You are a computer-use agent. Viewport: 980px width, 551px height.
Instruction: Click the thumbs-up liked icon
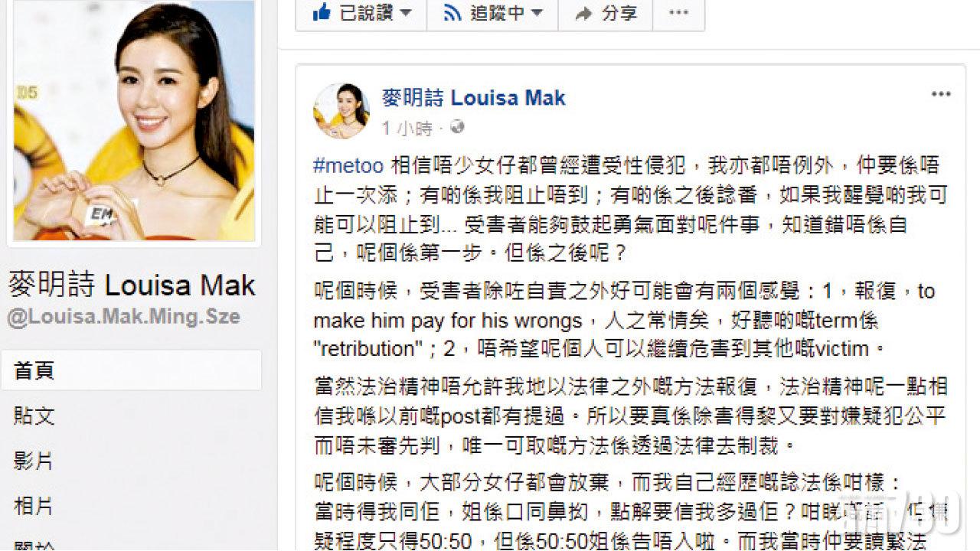pyautogui.click(x=322, y=12)
